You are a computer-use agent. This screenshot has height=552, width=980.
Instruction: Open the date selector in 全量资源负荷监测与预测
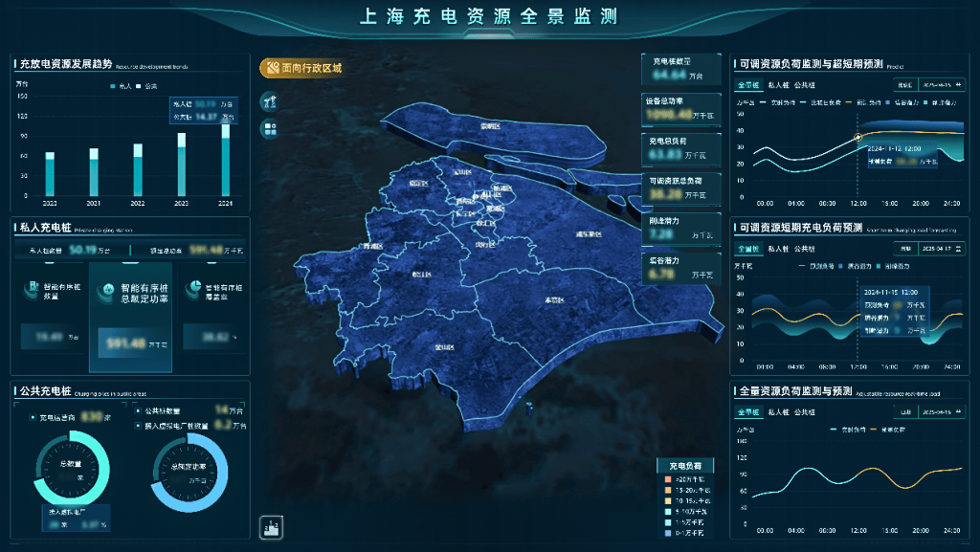(x=935, y=412)
